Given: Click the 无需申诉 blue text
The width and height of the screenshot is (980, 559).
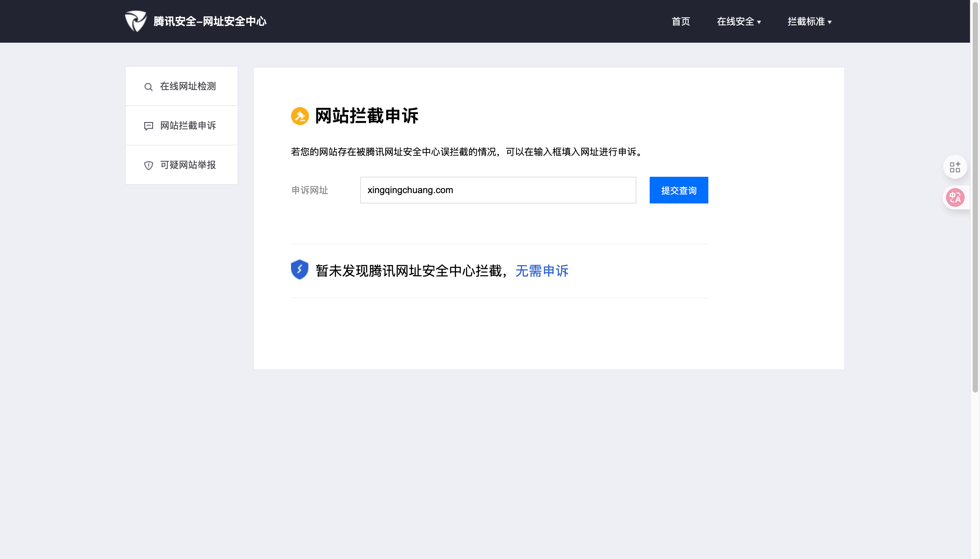Looking at the screenshot, I should (541, 271).
